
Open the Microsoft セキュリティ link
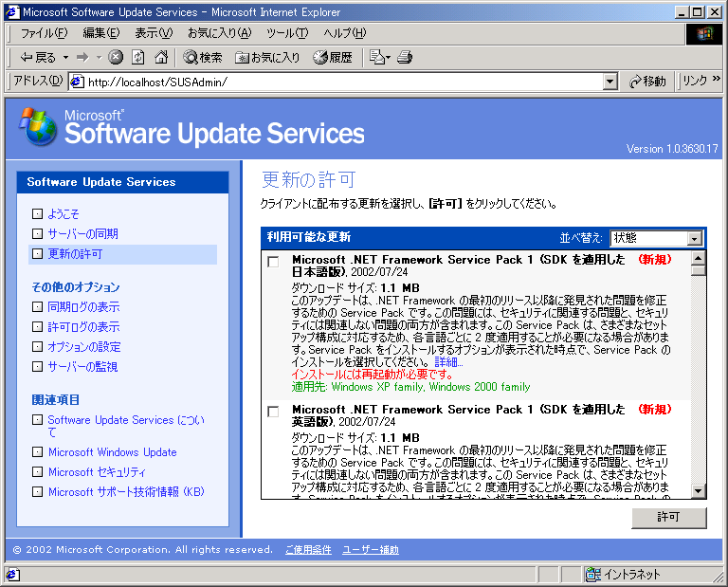pos(97,472)
